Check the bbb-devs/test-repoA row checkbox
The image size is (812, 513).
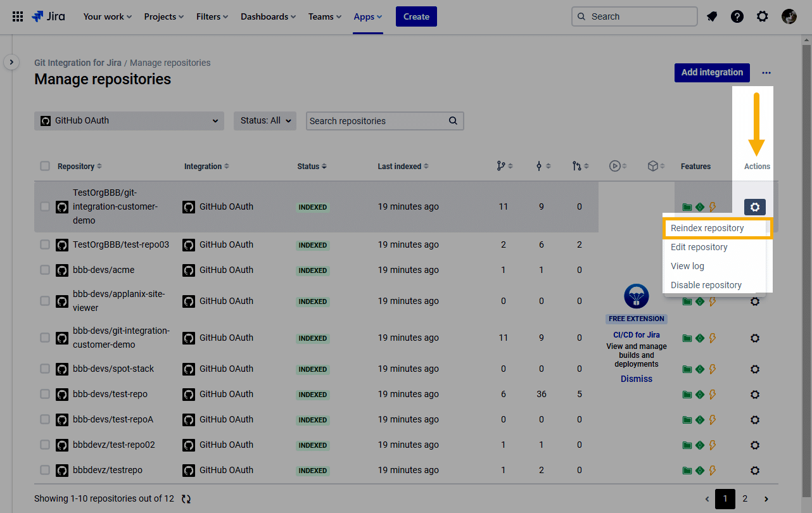[45, 419]
